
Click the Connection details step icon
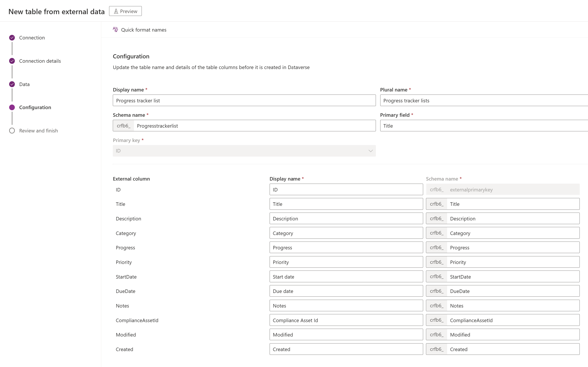click(x=12, y=61)
